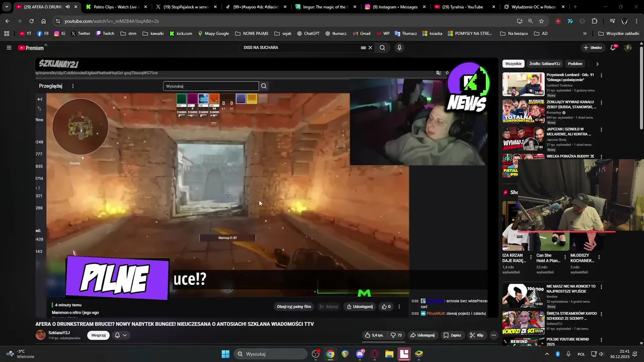Save video with Zapisz button
Screen dimensions: 644x362
[452, 335]
